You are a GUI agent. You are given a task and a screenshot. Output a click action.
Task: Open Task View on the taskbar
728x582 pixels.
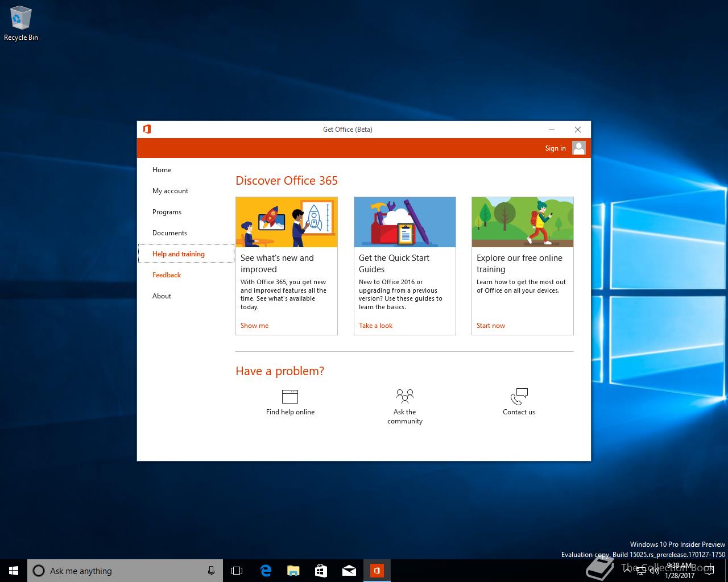[x=237, y=571]
